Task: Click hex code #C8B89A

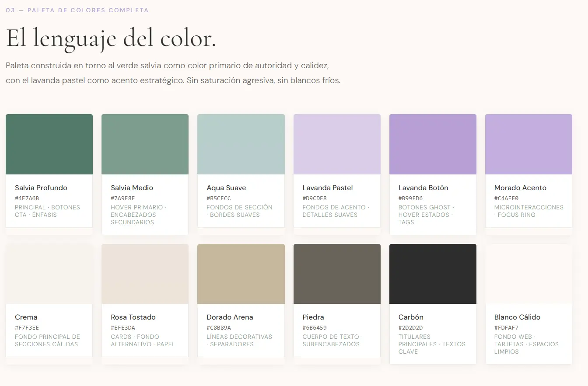Action: pyautogui.click(x=219, y=328)
